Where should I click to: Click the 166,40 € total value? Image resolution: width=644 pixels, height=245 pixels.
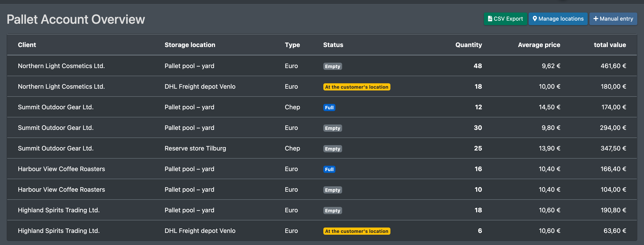point(613,169)
